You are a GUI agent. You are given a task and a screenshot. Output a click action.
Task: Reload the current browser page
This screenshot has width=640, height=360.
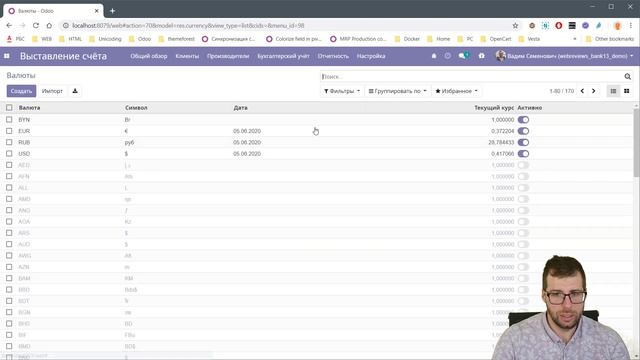(x=36, y=25)
